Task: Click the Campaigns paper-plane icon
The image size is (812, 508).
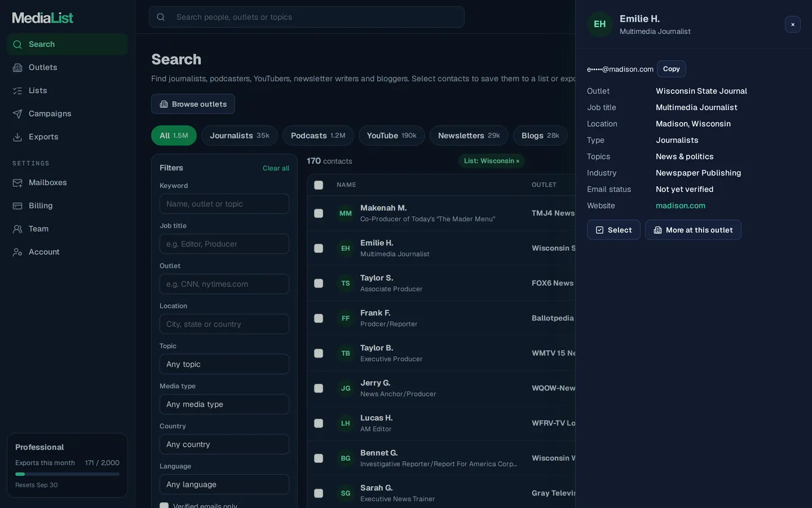Action: tap(17, 113)
